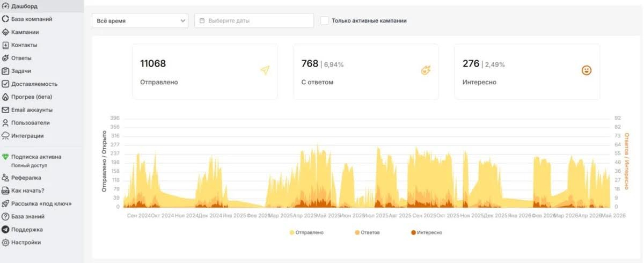This screenshot has height=263, width=644.
Task: Click the smiley icon in Интересно card
Action: coord(587,70)
